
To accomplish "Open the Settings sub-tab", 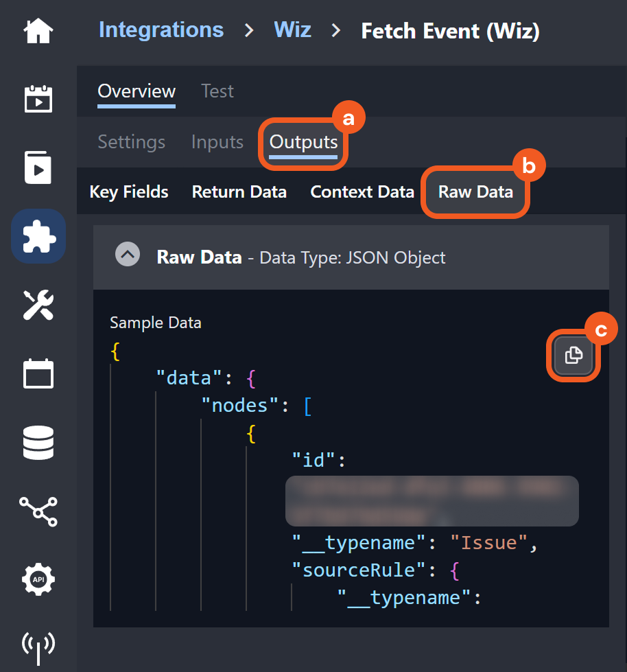I will tap(132, 142).
